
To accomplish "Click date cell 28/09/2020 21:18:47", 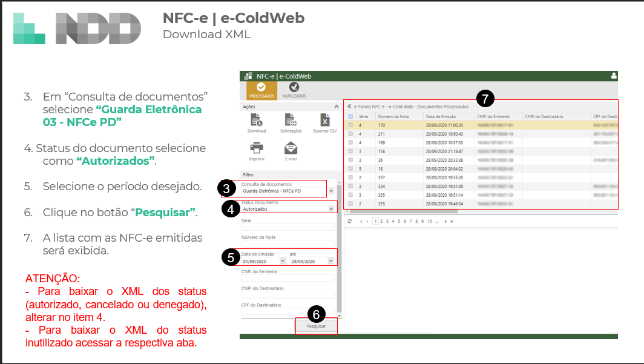I will (x=444, y=151).
